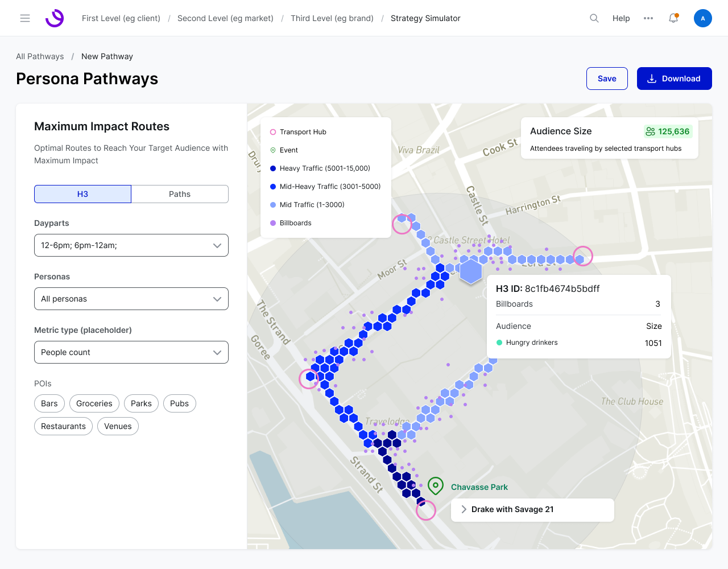The height and width of the screenshot is (569, 728).
Task: Open notifications bell icon
Action: [x=673, y=18]
